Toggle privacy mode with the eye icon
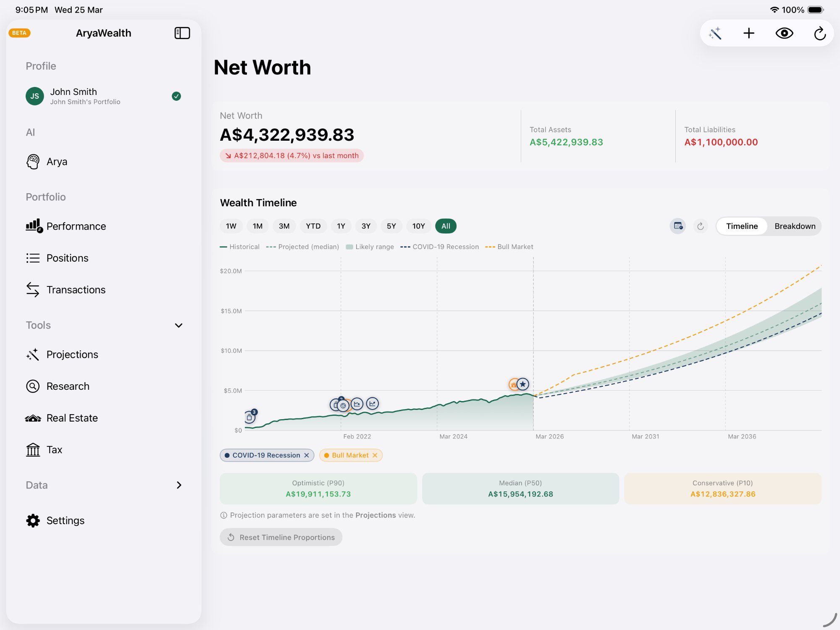This screenshot has width=840, height=630. click(x=785, y=33)
